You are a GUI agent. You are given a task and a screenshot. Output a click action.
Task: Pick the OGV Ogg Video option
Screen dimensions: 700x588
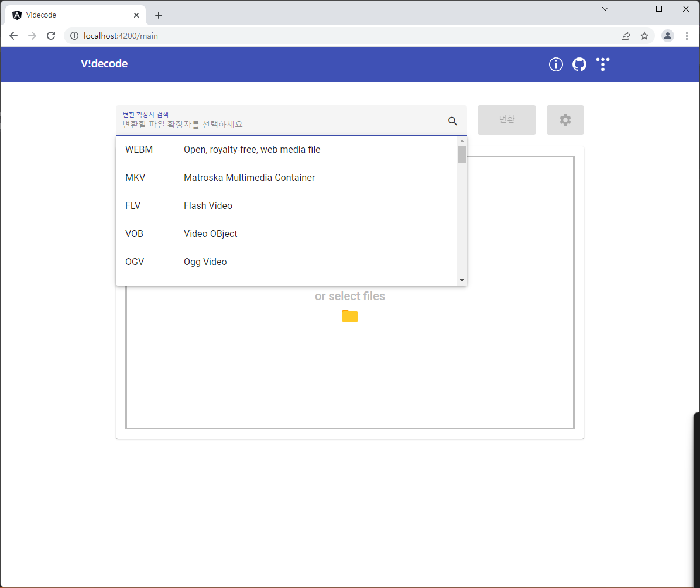click(287, 262)
